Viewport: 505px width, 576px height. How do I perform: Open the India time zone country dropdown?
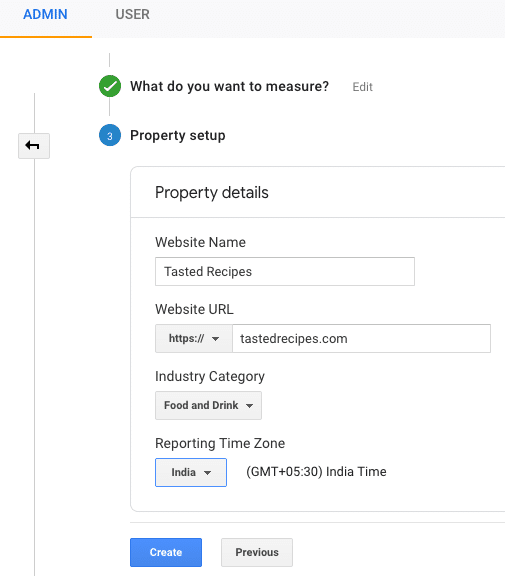(x=191, y=472)
